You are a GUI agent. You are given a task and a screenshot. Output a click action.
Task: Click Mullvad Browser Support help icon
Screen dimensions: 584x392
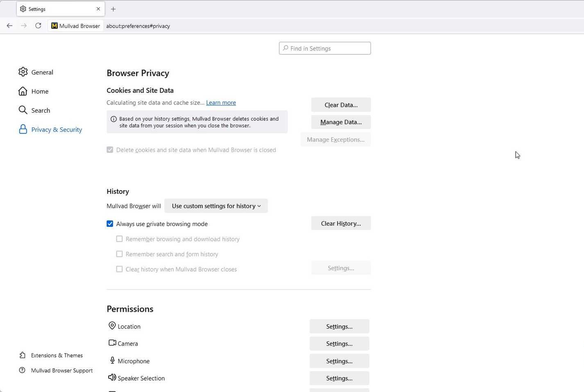(23, 370)
